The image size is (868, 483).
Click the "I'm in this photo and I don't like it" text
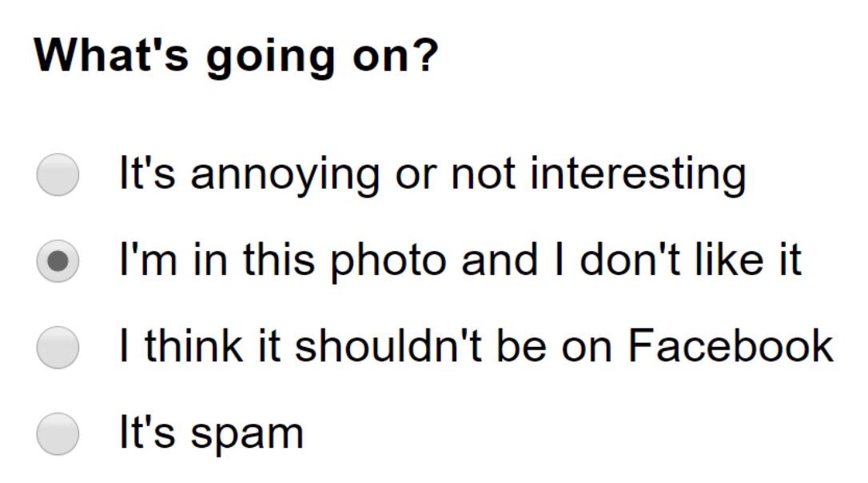460,261
